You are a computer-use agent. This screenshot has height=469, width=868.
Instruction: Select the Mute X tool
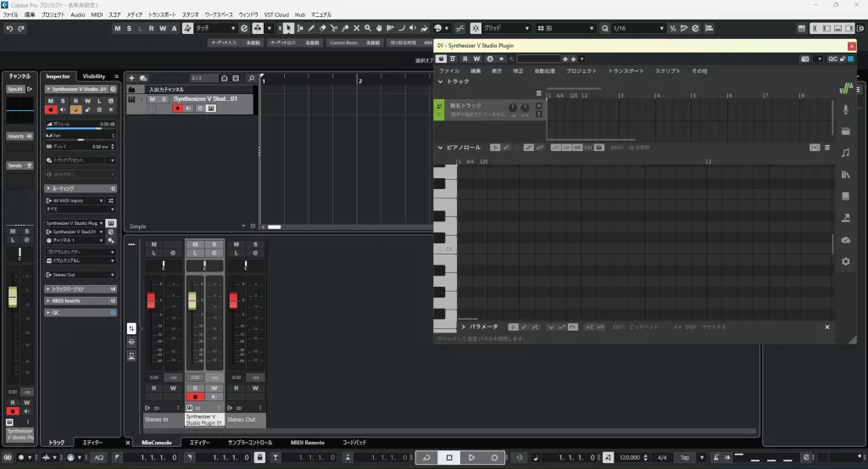tap(357, 28)
